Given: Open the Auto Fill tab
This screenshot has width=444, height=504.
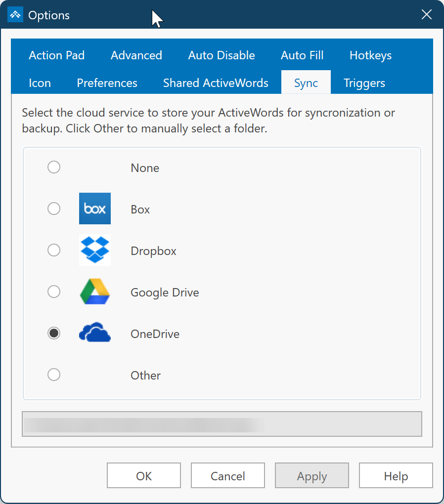Looking at the screenshot, I should coord(302,55).
